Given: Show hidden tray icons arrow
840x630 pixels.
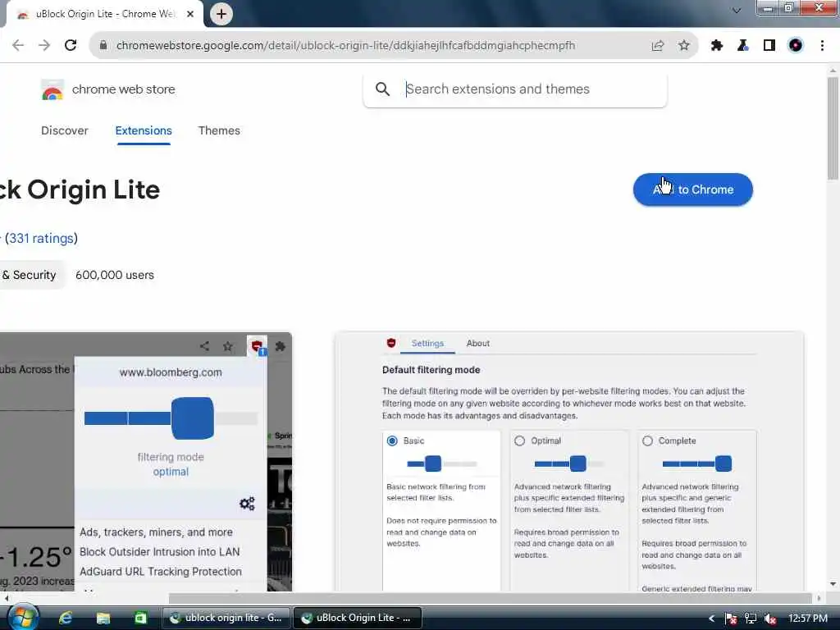Looking at the screenshot, I should coord(711,619).
